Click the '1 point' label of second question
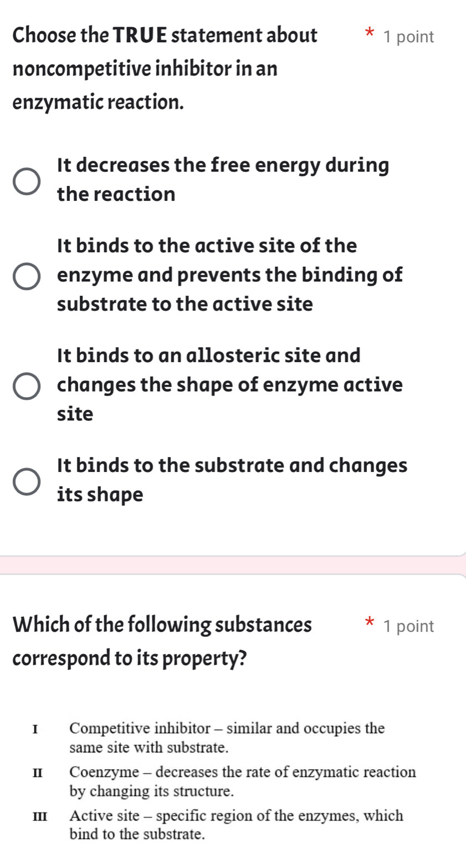Image resolution: width=466 pixels, height=868 pixels. coord(411,626)
